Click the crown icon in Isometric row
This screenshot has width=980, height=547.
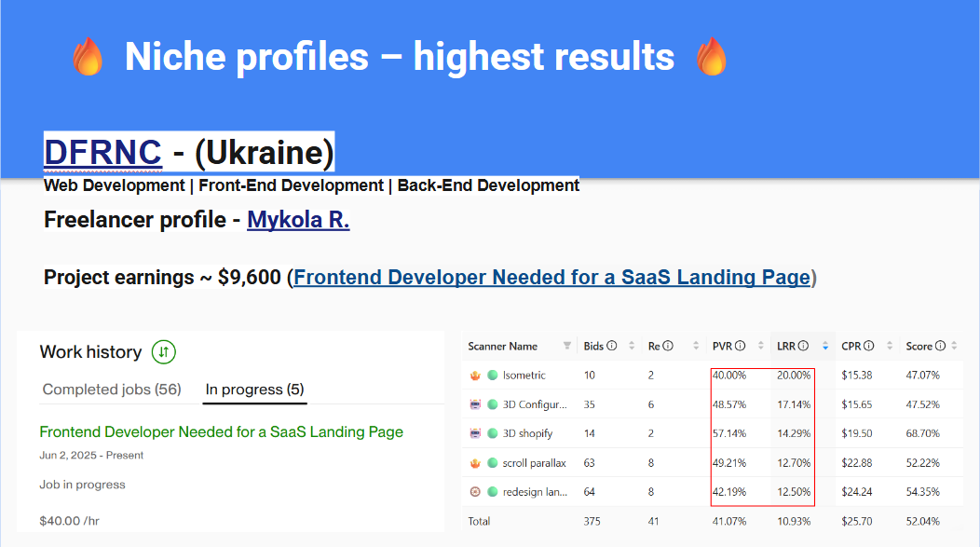pyautogui.click(x=475, y=376)
